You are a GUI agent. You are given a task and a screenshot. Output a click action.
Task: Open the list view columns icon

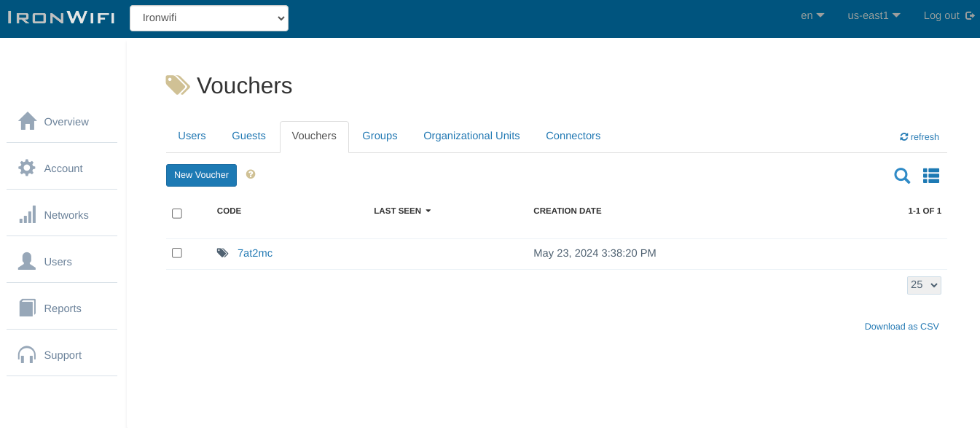(x=930, y=176)
